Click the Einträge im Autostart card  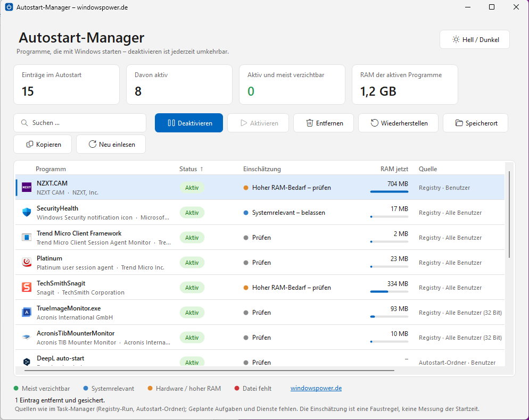point(67,85)
